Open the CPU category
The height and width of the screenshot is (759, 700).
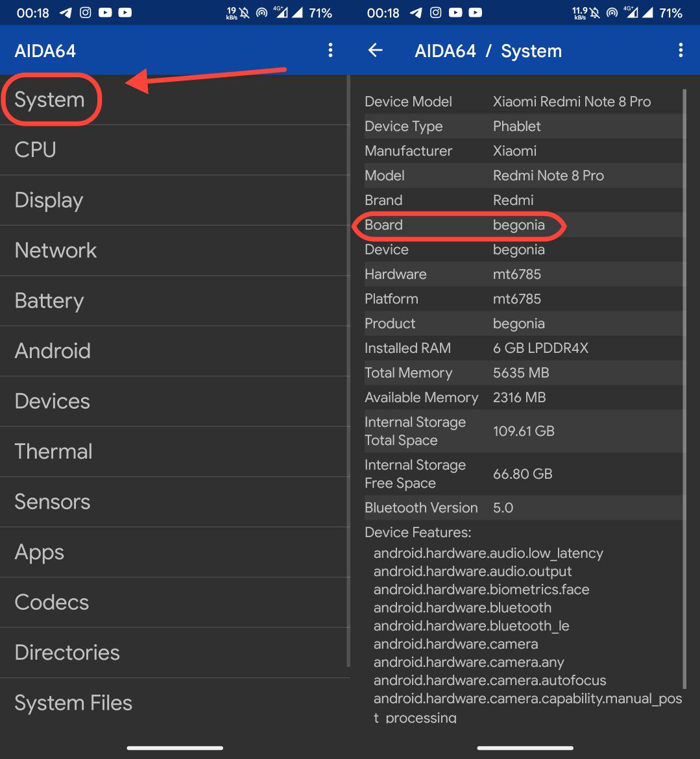point(36,150)
